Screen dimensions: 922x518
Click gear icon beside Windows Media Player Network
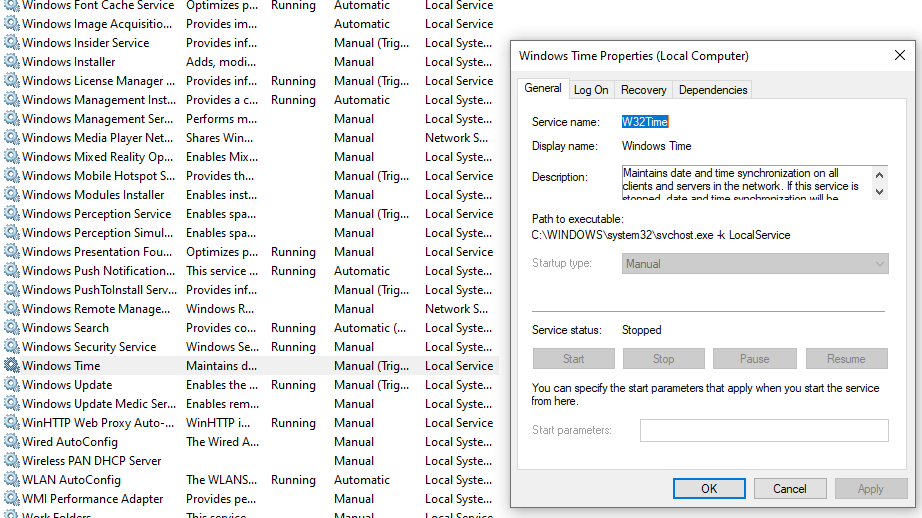tap(11, 137)
